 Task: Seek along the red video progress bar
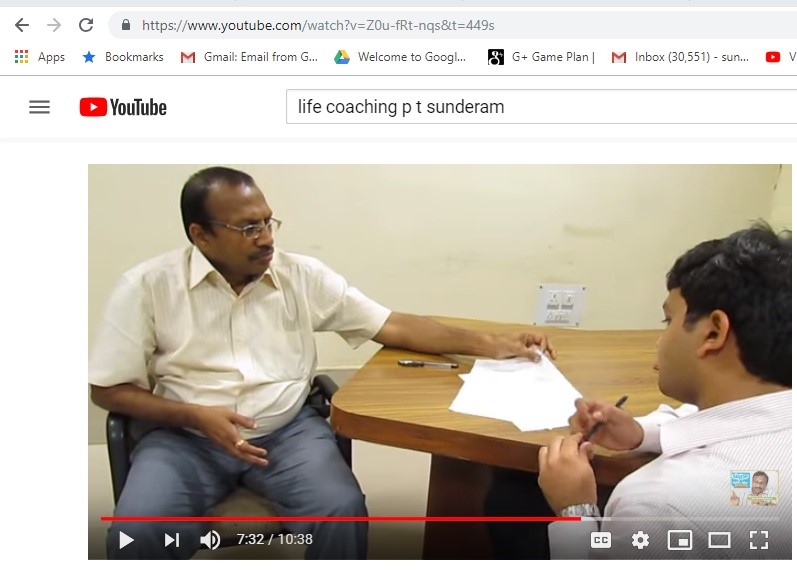[x=439, y=519]
